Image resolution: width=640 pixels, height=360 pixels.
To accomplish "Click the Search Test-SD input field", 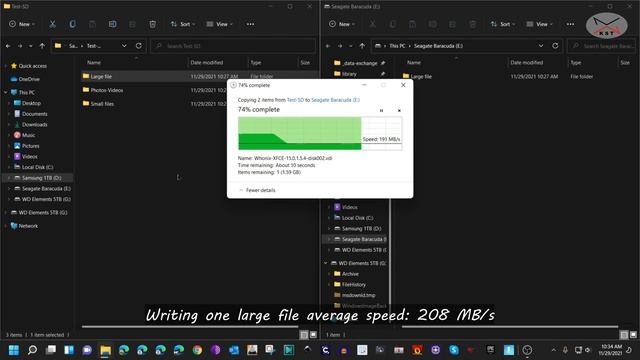I will pos(233,46).
